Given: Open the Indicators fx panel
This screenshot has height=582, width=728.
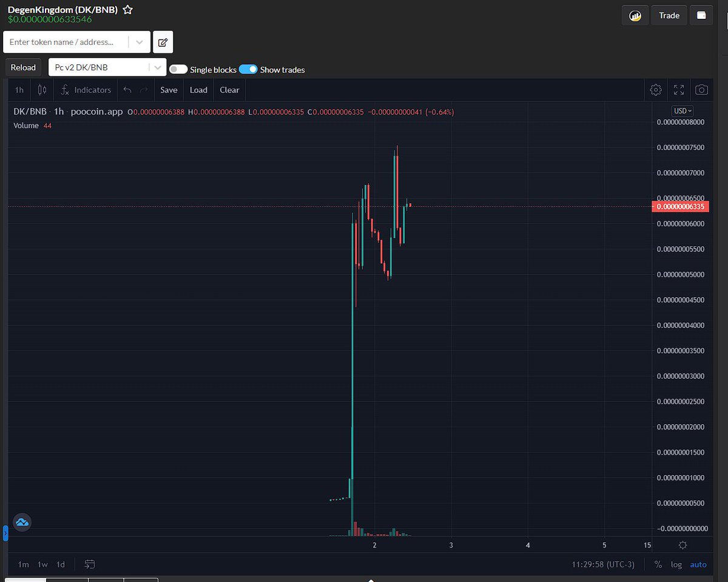Looking at the screenshot, I should 86,89.
